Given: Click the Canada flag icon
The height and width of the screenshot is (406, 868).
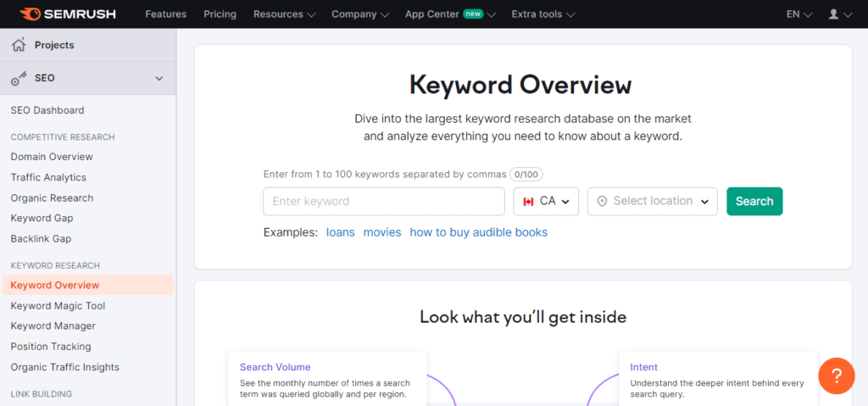Looking at the screenshot, I should (x=528, y=202).
